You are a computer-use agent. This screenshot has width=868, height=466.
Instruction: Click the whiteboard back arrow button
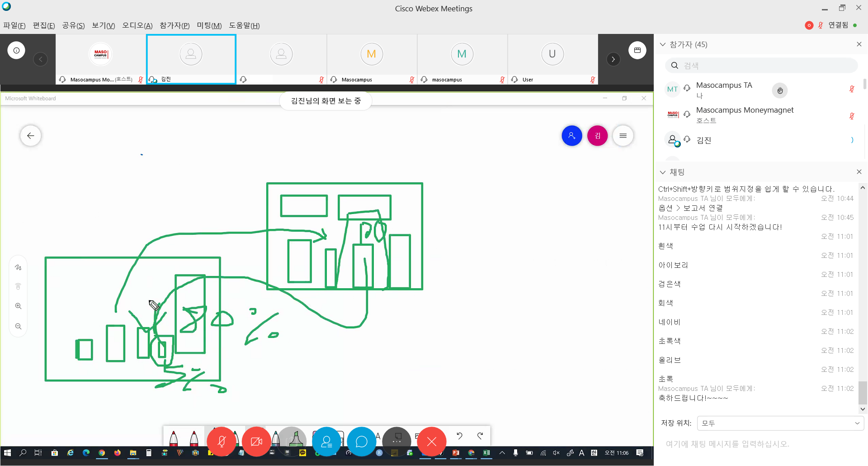point(31,136)
